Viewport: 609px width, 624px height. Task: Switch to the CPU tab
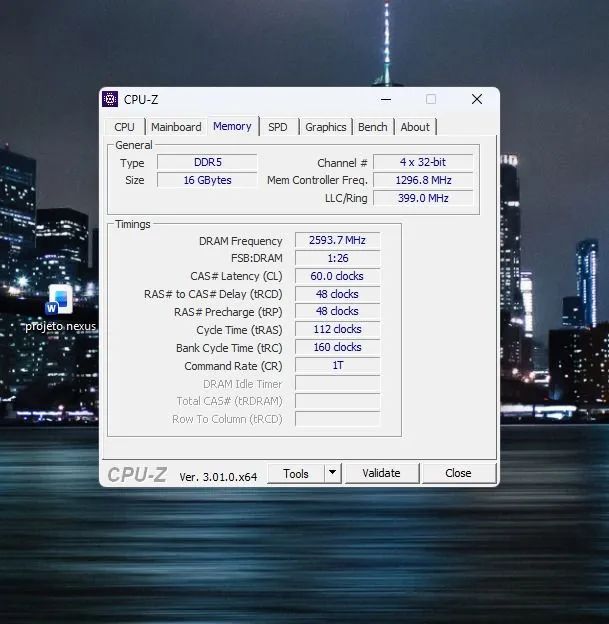(x=124, y=127)
